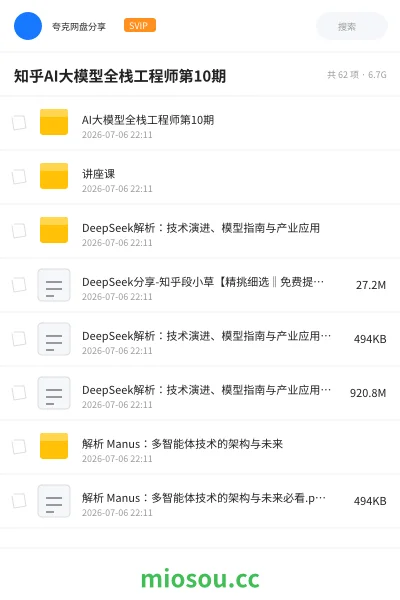
Task: Open the 夸克网盘分享 sharer name
Action: tap(79, 26)
